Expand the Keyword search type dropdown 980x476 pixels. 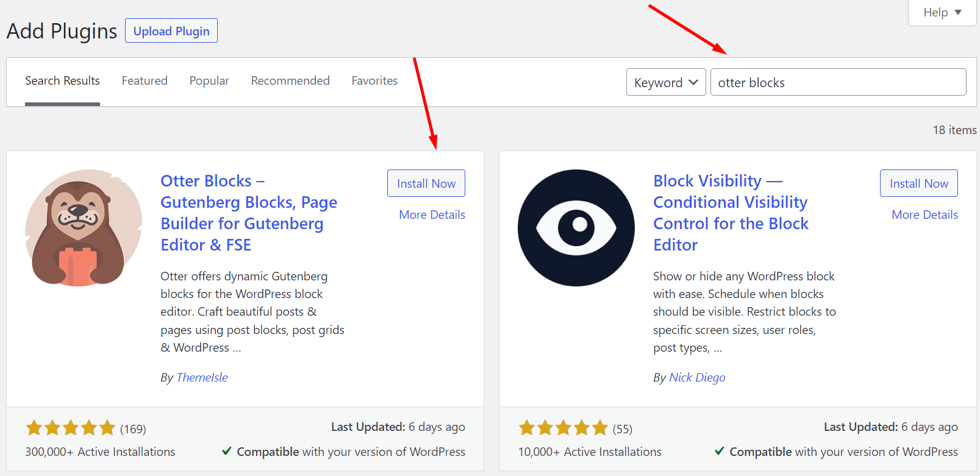pyautogui.click(x=665, y=82)
